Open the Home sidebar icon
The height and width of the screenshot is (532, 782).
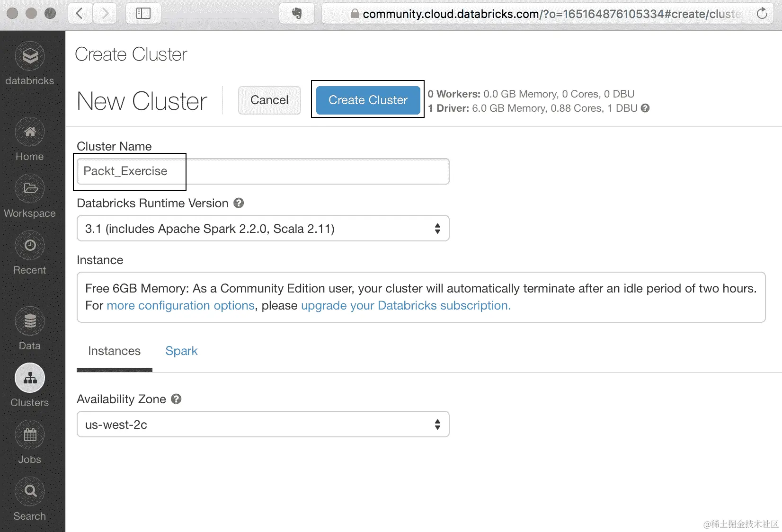click(30, 132)
